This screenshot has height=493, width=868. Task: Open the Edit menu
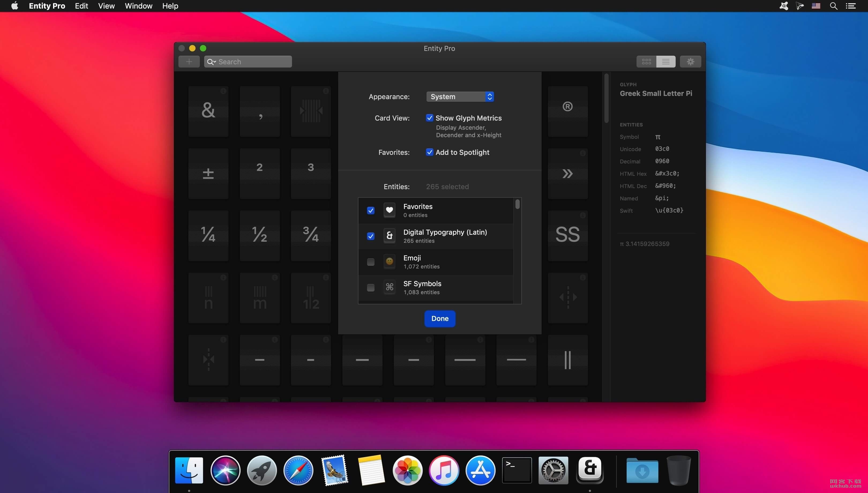[81, 6]
